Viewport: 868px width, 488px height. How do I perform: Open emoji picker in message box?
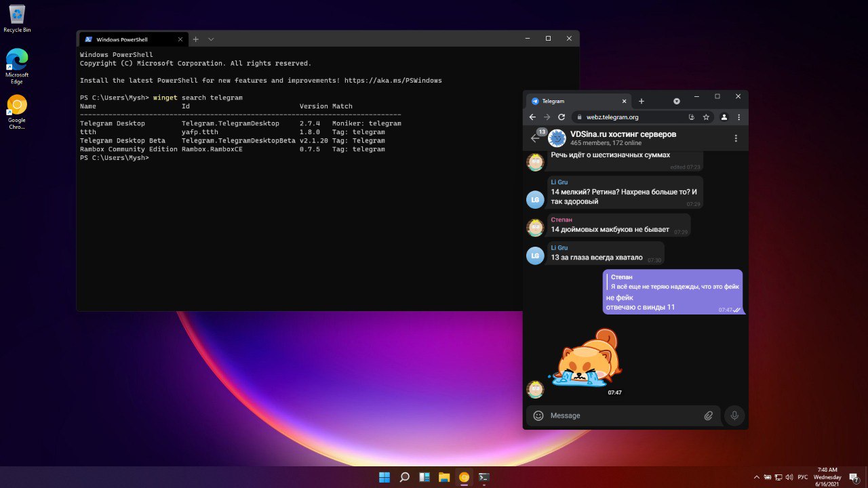pos(538,415)
